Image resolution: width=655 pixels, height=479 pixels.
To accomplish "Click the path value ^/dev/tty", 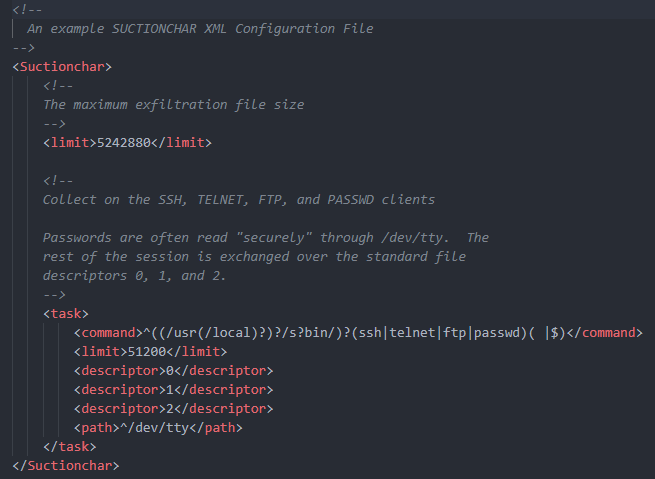I will click(155, 428).
